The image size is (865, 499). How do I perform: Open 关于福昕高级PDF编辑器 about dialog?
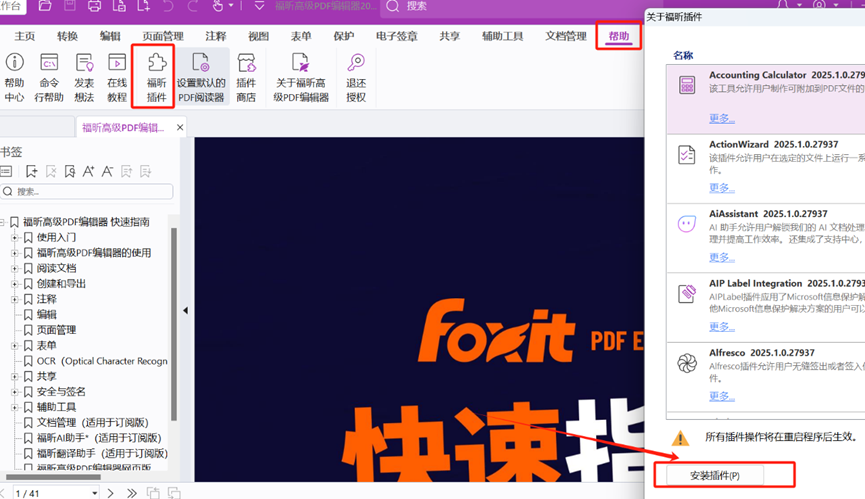pyautogui.click(x=301, y=77)
